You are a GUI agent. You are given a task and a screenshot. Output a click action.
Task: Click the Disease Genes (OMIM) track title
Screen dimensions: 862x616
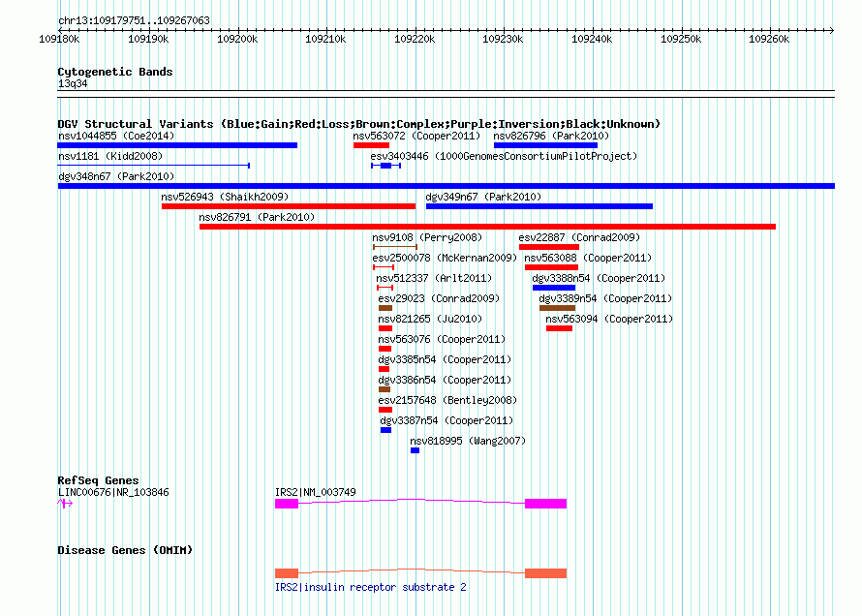pos(125,550)
